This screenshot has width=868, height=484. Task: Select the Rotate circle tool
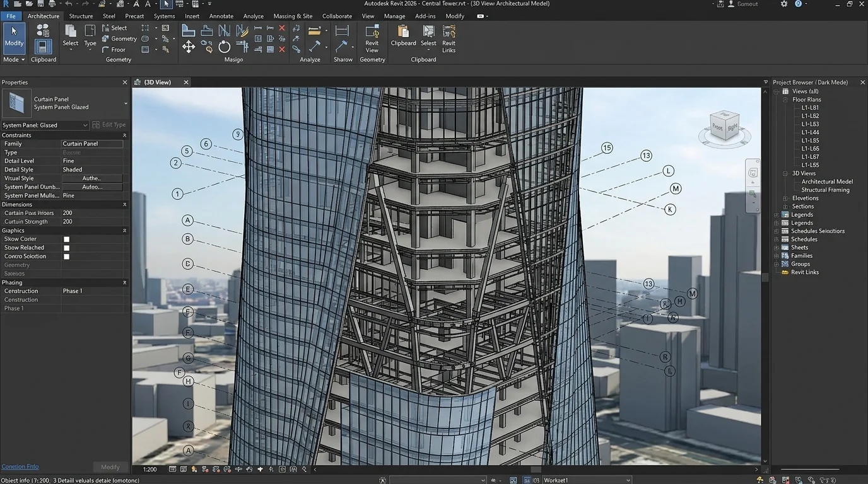click(224, 47)
